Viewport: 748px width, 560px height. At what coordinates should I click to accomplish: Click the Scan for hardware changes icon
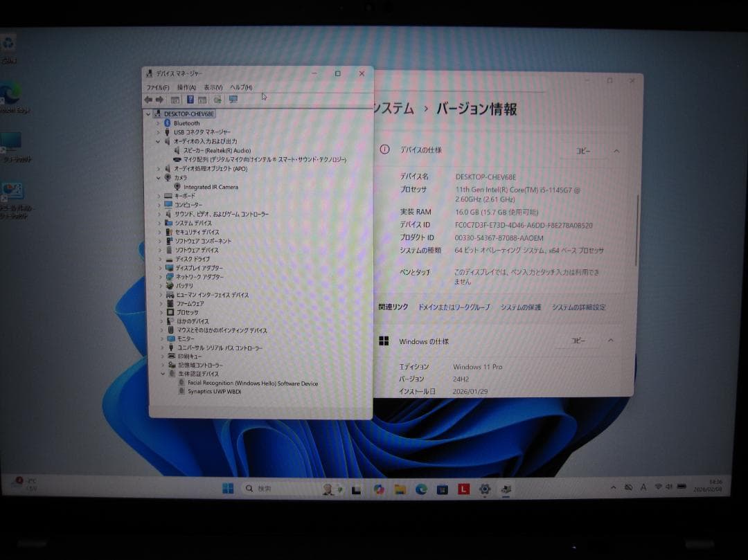click(x=216, y=98)
